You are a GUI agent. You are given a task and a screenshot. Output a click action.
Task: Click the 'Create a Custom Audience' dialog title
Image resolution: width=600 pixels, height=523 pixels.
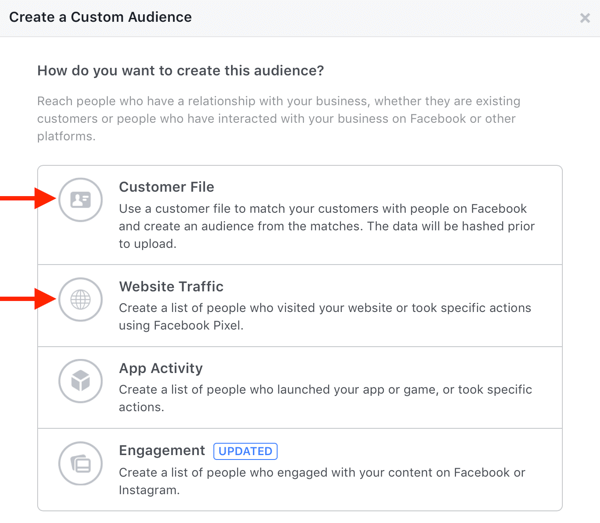click(x=100, y=17)
